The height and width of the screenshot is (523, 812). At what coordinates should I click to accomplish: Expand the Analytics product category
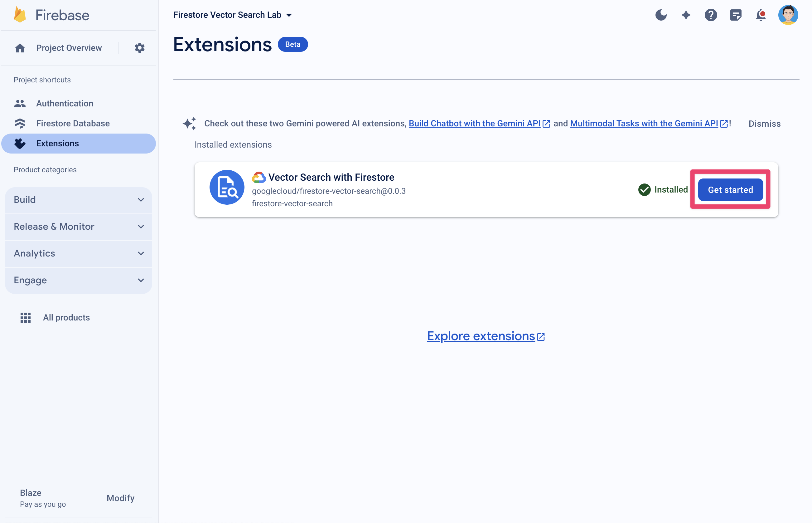pos(79,253)
